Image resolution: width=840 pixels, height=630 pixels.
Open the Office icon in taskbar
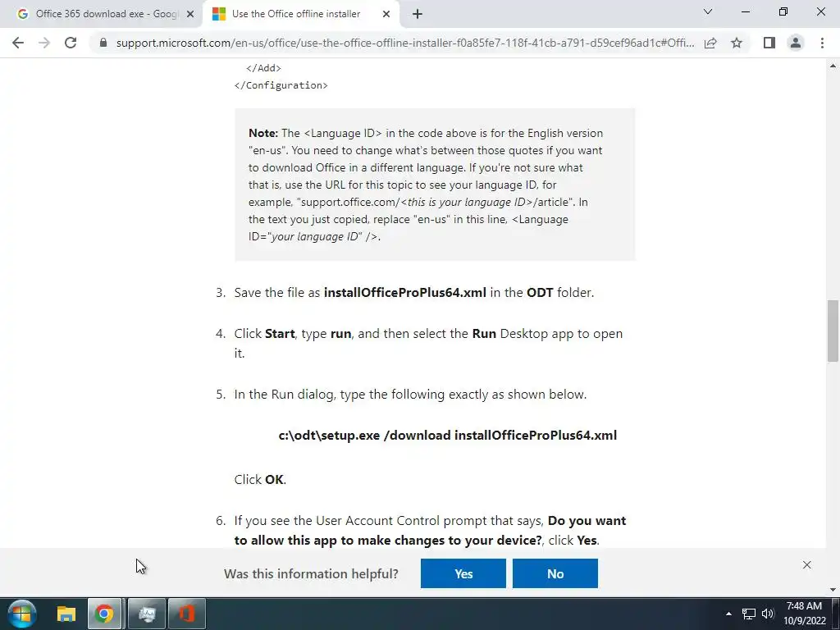tap(187, 614)
